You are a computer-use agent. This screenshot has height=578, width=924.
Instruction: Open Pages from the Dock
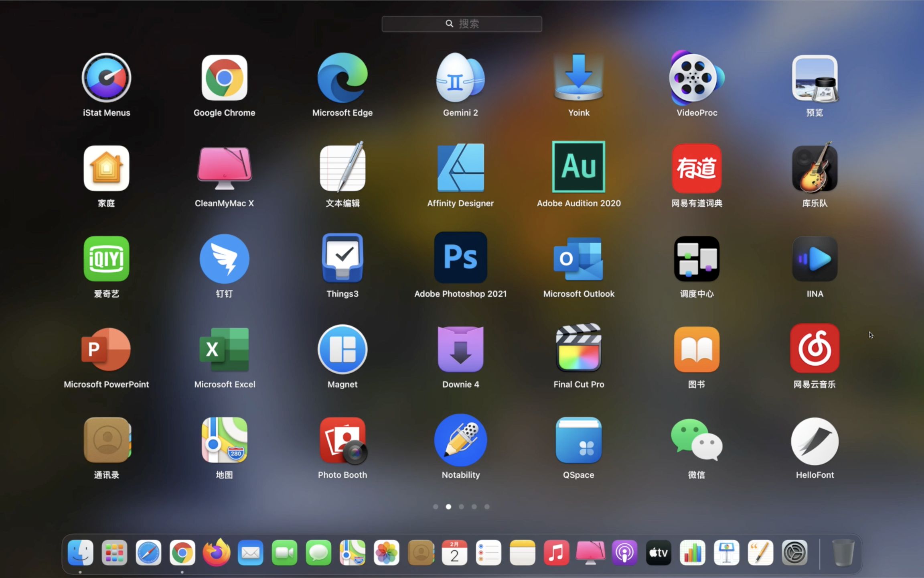760,553
